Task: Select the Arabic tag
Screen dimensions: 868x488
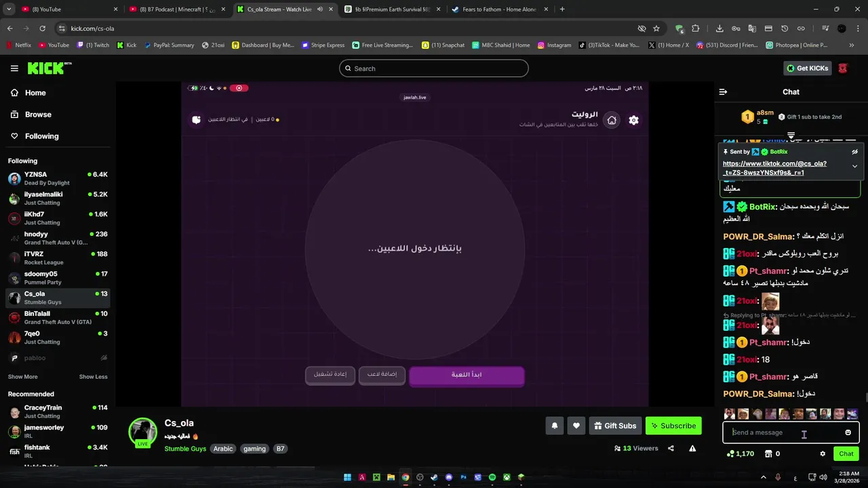Action: 223,449
